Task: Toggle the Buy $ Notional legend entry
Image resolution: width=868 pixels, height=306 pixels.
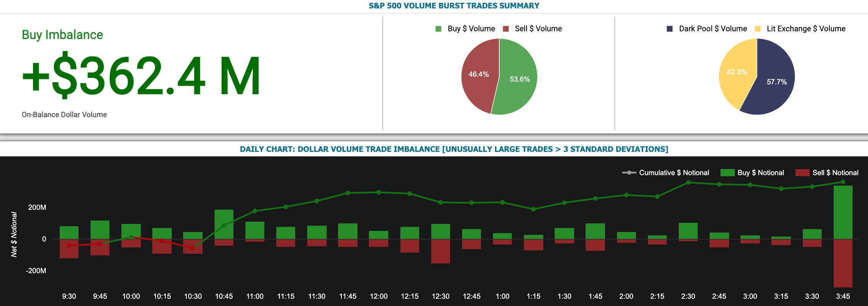Action: pos(753,172)
